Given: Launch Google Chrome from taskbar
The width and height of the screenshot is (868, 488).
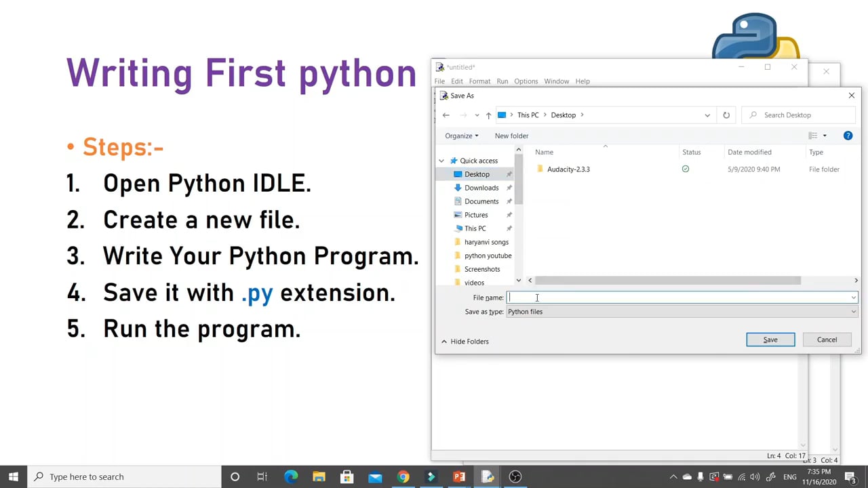Looking at the screenshot, I should pos(403,476).
